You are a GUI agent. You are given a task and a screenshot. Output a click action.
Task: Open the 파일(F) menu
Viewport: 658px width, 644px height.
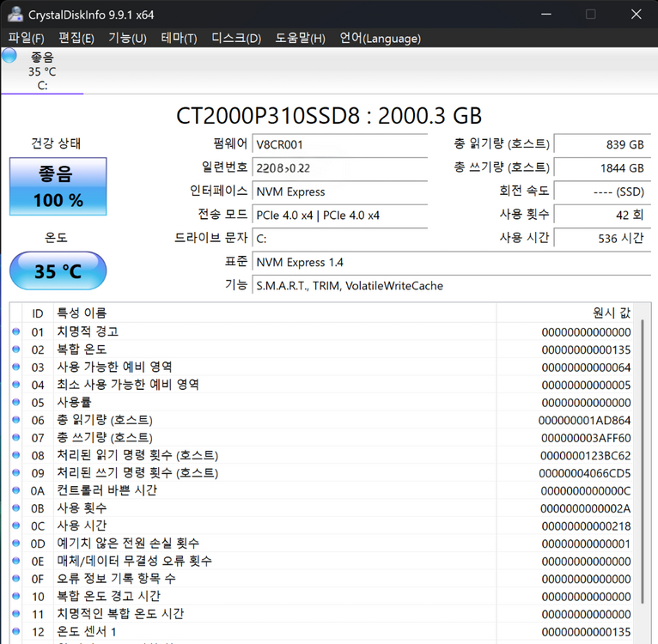tap(26, 38)
